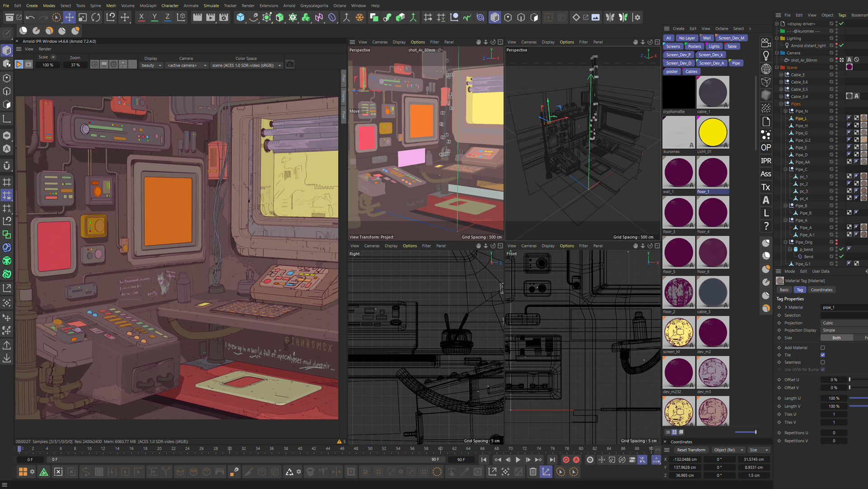Start the Arnold IPR render play button
Image resolution: width=868 pixels, height=489 pixels.
click(19, 65)
